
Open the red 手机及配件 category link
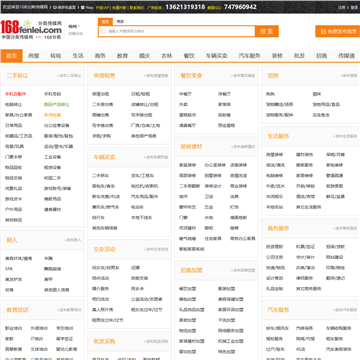pyautogui.click(x=15, y=94)
